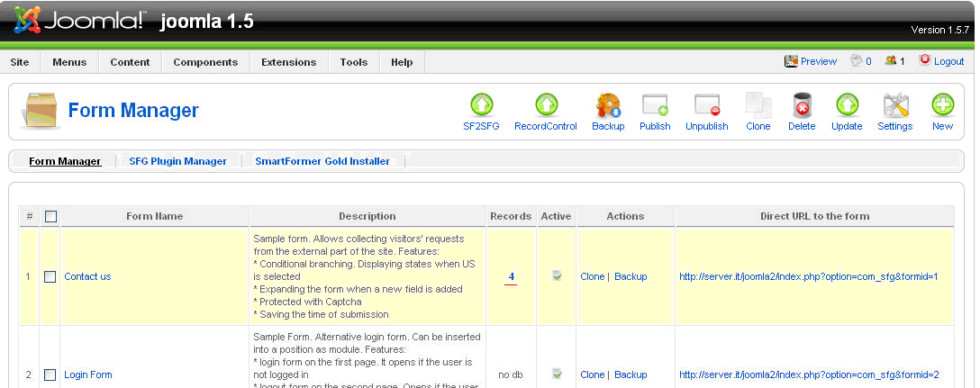Click the New form toolbar icon
The image size is (980, 388).
(x=942, y=105)
